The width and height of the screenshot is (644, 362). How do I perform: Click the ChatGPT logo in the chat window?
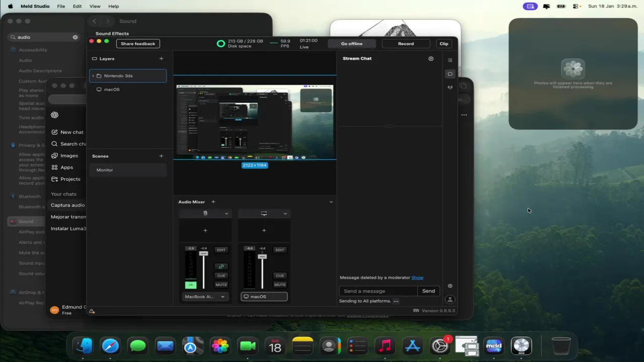pos(54,115)
